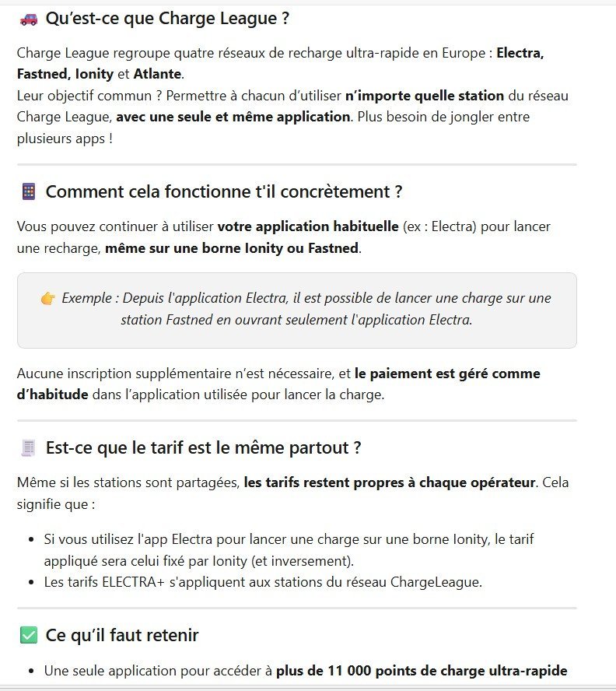Click the bold "avec une seule et même application" text
The image size is (616, 691).
(x=233, y=118)
